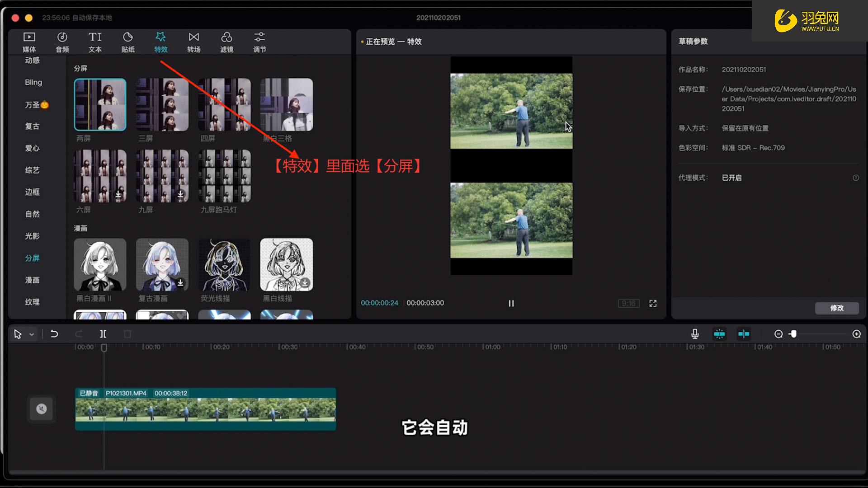Image resolution: width=868 pixels, height=488 pixels.
Task: Click the timeline zoom slider handle
Action: point(793,334)
